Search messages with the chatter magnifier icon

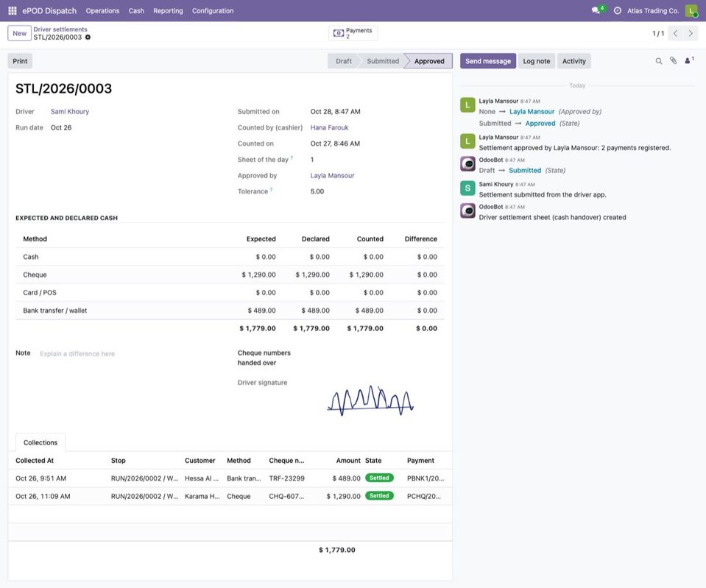tap(659, 61)
